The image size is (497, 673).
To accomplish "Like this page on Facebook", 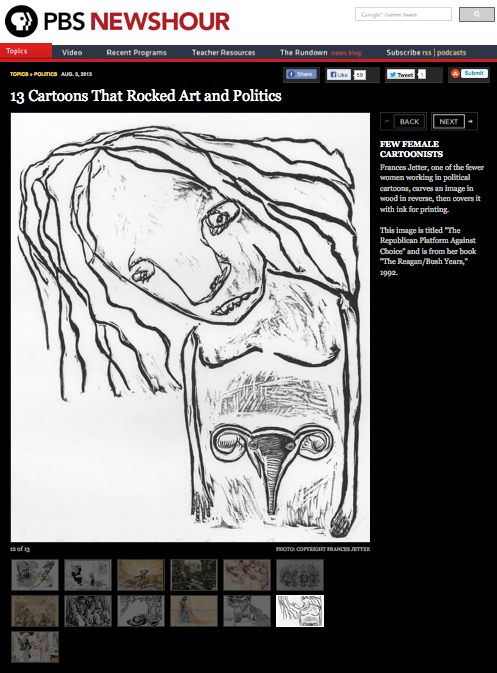I will (339, 75).
